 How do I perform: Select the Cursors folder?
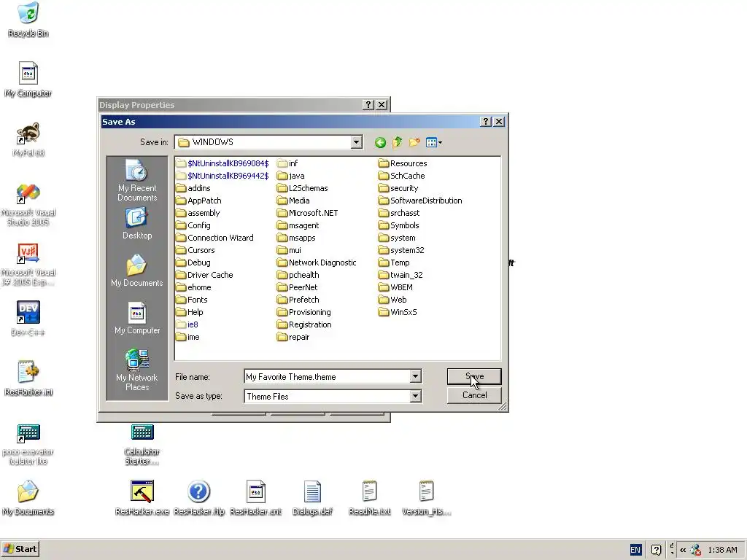click(x=196, y=250)
